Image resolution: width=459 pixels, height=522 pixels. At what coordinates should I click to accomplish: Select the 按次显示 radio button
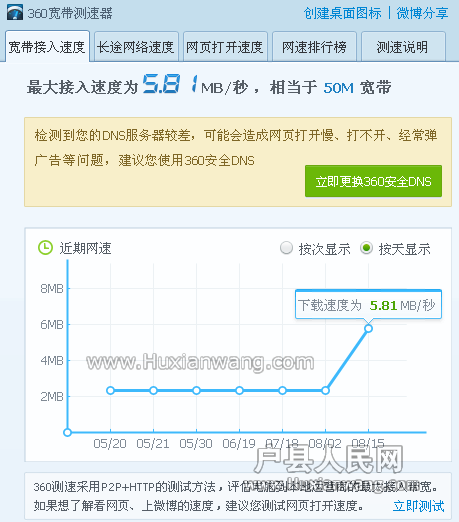pyautogui.click(x=286, y=248)
